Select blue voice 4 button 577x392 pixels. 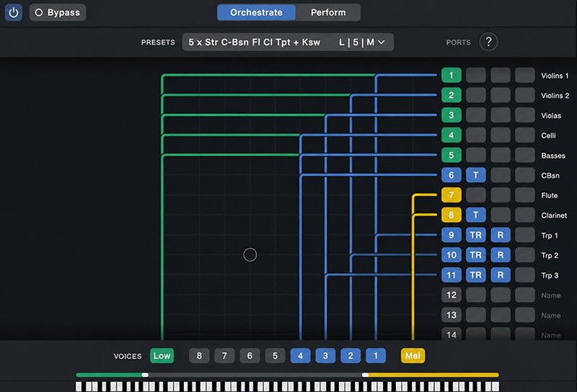tap(300, 355)
